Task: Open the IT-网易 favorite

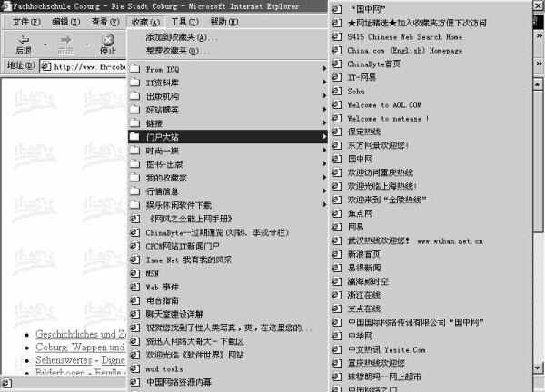Action: [x=431, y=77]
